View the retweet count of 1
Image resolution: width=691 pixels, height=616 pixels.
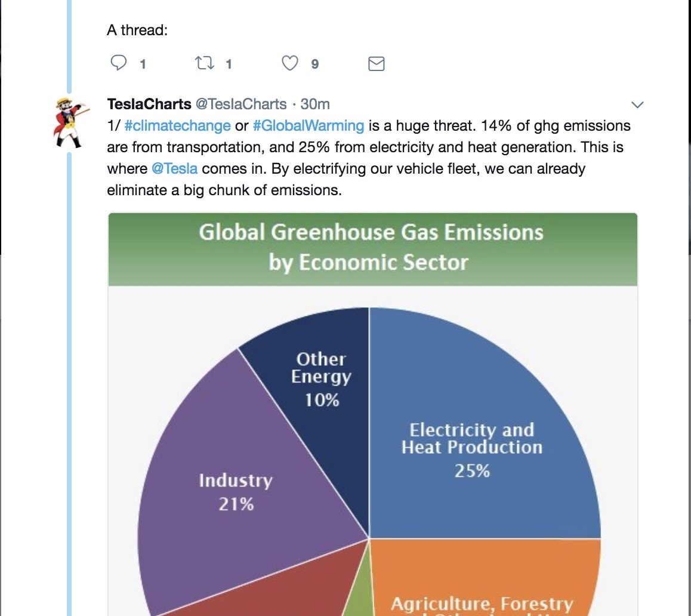click(229, 64)
